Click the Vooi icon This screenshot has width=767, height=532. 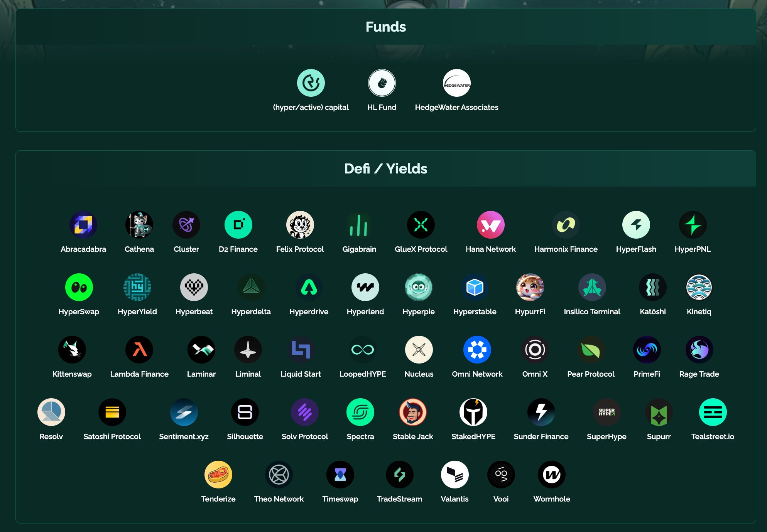(501, 475)
